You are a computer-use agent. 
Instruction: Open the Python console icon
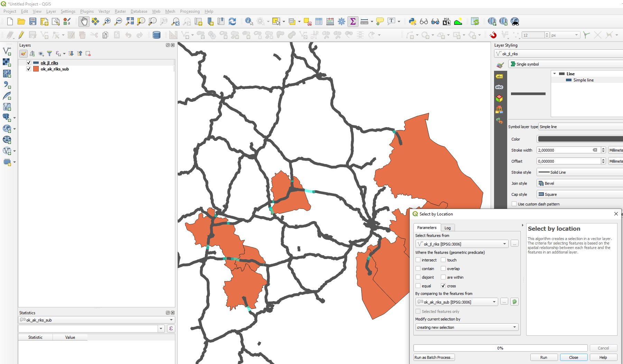[412, 21]
